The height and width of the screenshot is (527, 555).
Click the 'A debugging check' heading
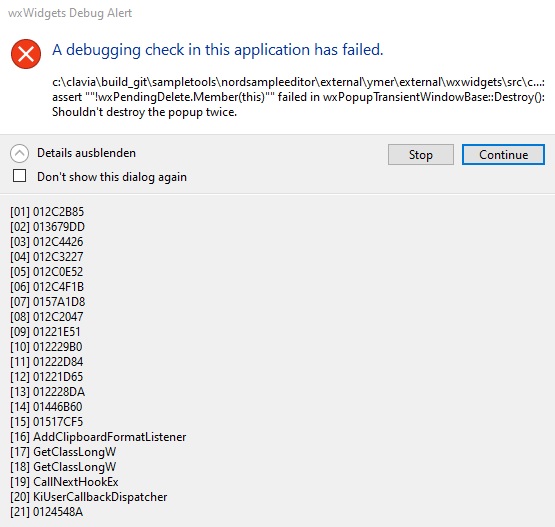[x=218, y=50]
